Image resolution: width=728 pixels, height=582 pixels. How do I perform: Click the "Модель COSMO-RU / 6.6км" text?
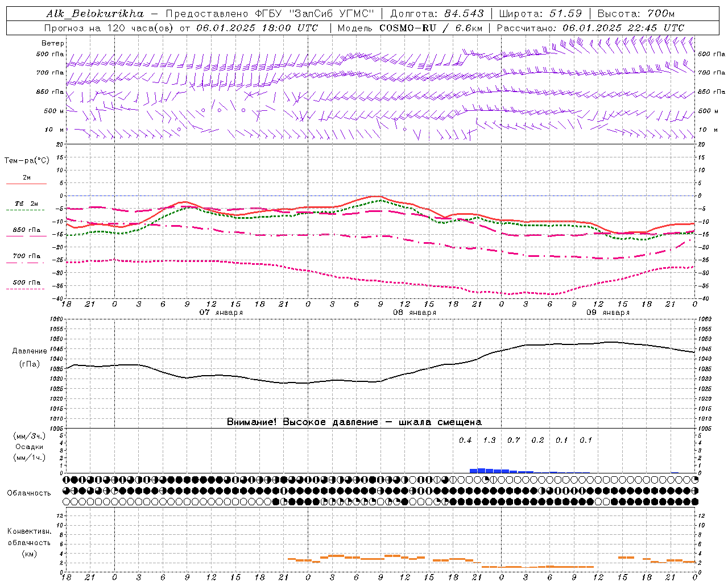pos(410,28)
